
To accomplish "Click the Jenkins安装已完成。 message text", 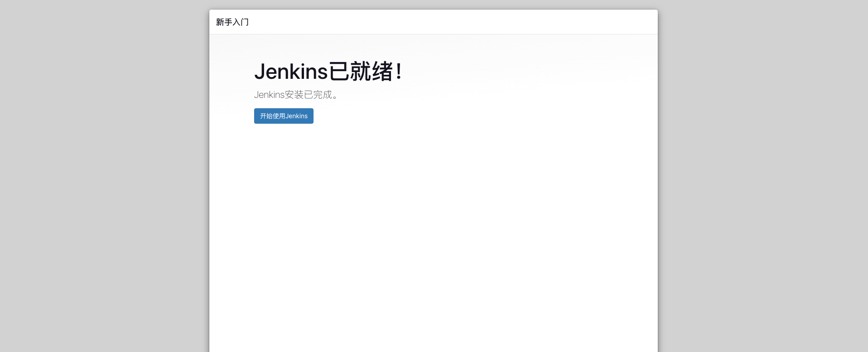I will coord(296,95).
